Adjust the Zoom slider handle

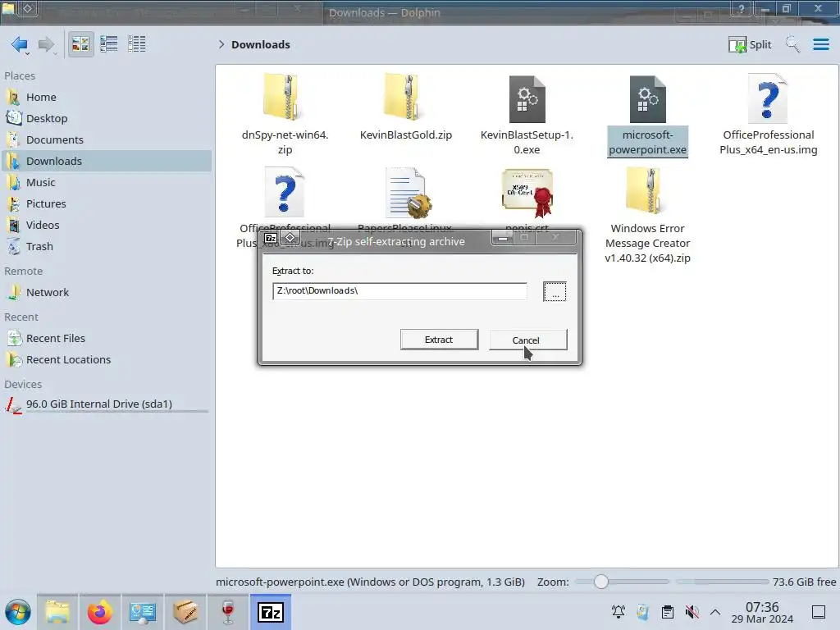pyautogui.click(x=601, y=582)
